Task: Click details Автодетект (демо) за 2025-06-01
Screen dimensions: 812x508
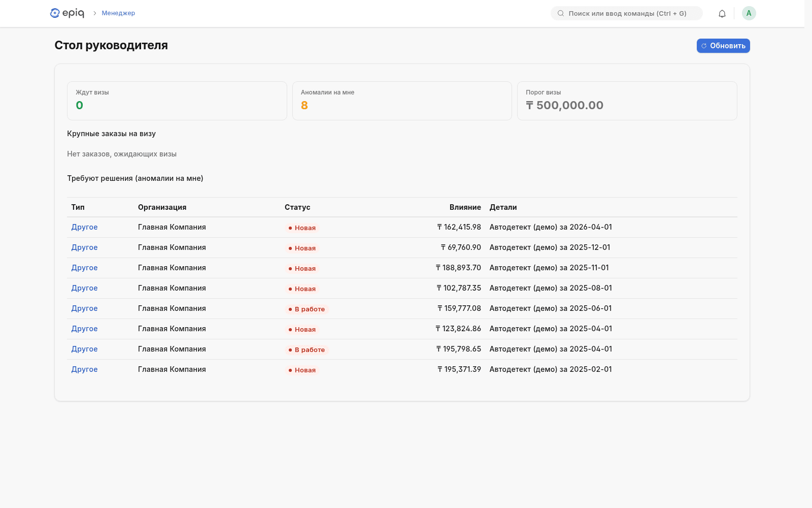Action: (551, 308)
